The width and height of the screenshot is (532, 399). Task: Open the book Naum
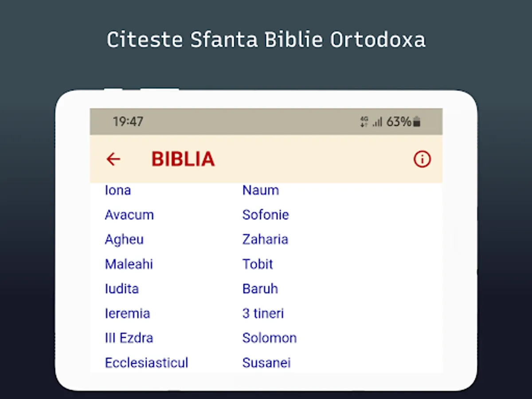click(261, 190)
